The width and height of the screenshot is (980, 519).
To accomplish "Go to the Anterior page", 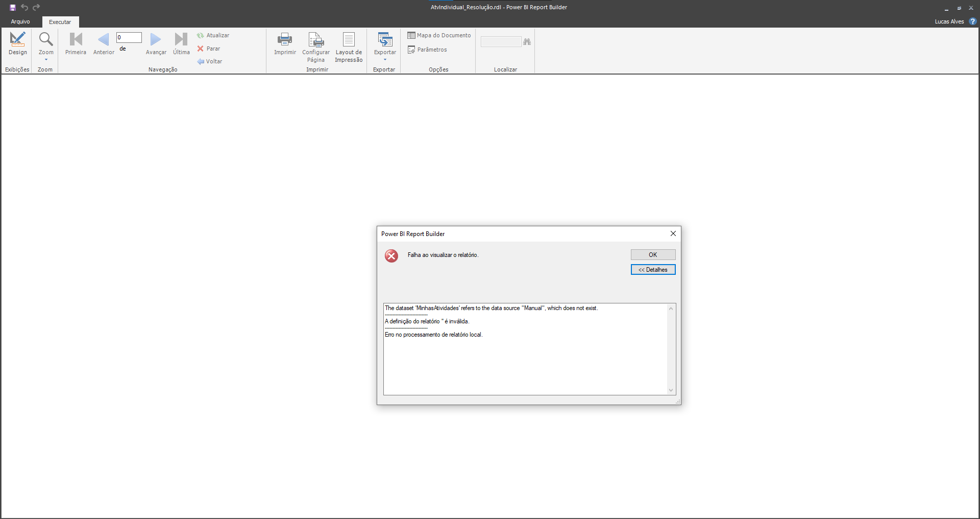I will click(x=104, y=44).
